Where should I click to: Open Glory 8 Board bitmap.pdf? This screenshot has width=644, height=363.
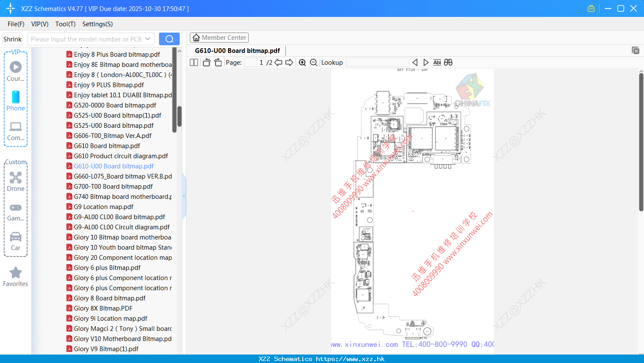coord(110,298)
